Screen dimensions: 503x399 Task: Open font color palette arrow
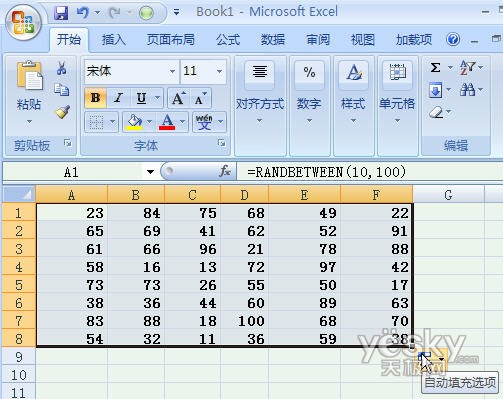pyautogui.click(x=182, y=122)
